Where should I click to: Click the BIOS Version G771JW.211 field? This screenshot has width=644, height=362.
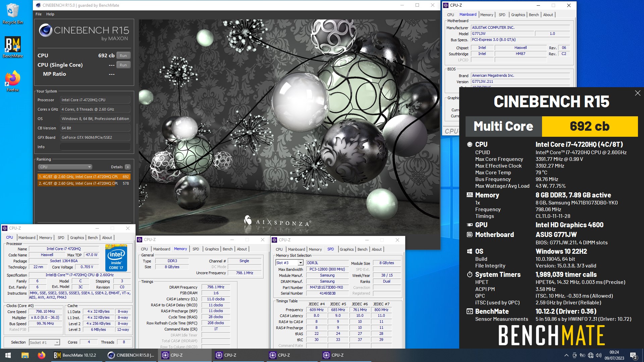520,81
